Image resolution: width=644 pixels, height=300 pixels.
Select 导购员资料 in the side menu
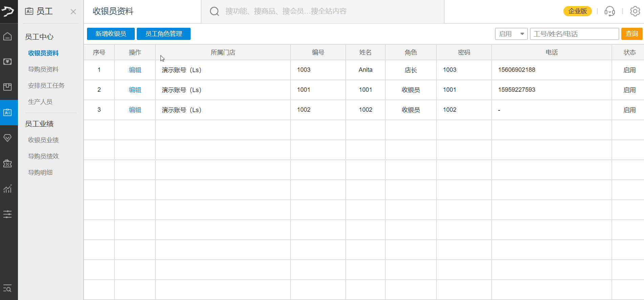[43, 69]
